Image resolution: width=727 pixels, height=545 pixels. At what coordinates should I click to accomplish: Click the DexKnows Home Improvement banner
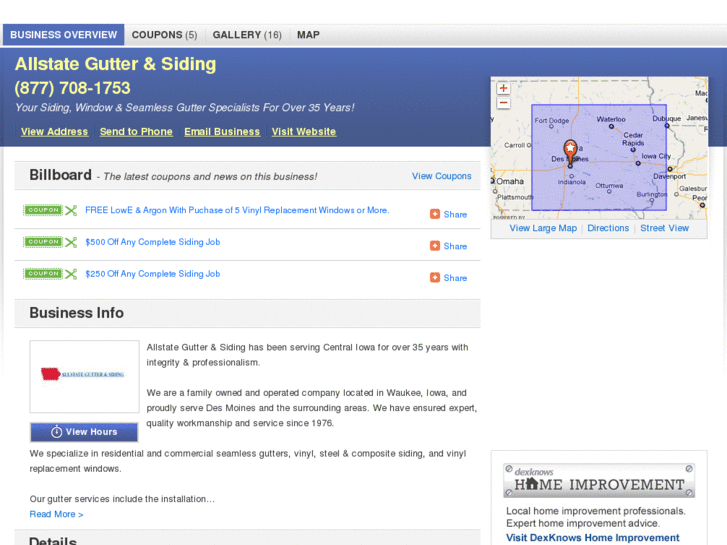[599, 481]
